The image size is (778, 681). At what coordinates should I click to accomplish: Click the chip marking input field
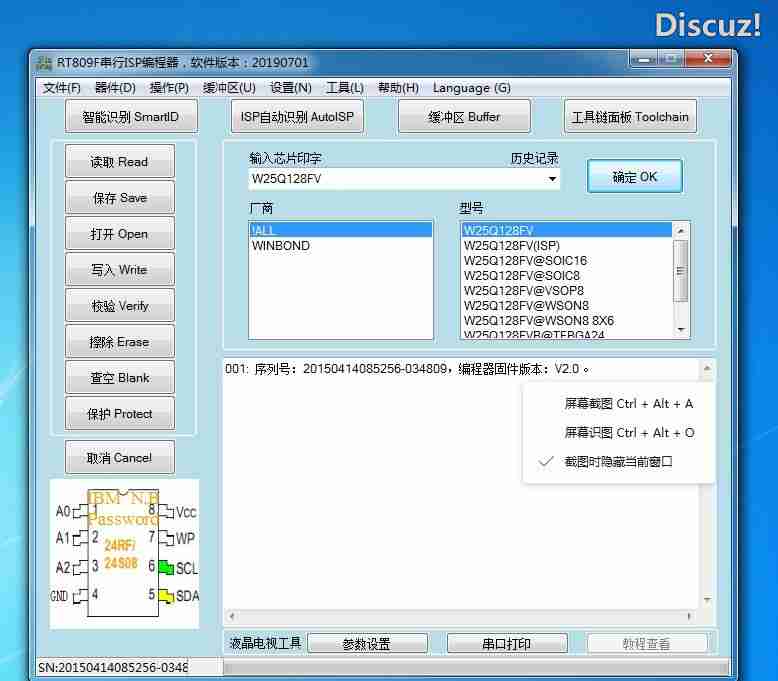[x=395, y=179]
